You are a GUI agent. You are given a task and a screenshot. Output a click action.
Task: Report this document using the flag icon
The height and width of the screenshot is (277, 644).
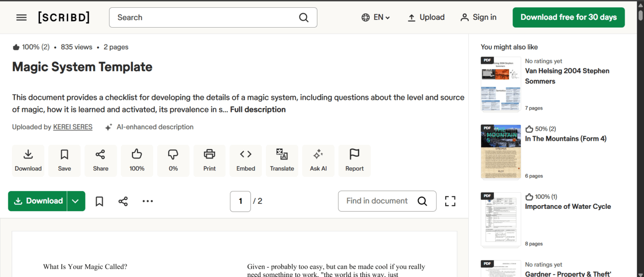click(355, 160)
